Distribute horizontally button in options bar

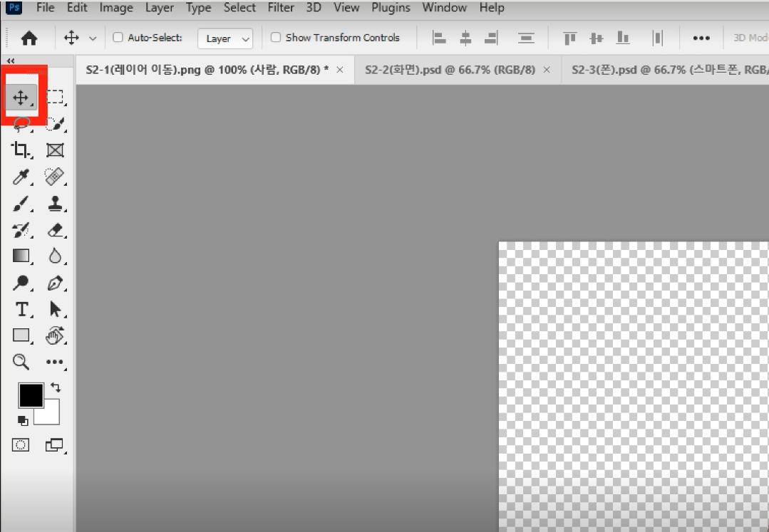point(658,38)
